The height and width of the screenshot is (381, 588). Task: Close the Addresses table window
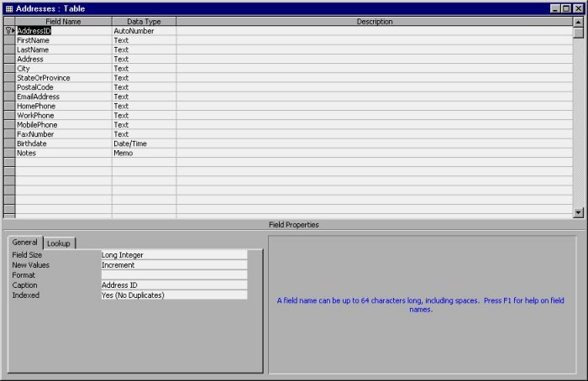(x=578, y=8)
